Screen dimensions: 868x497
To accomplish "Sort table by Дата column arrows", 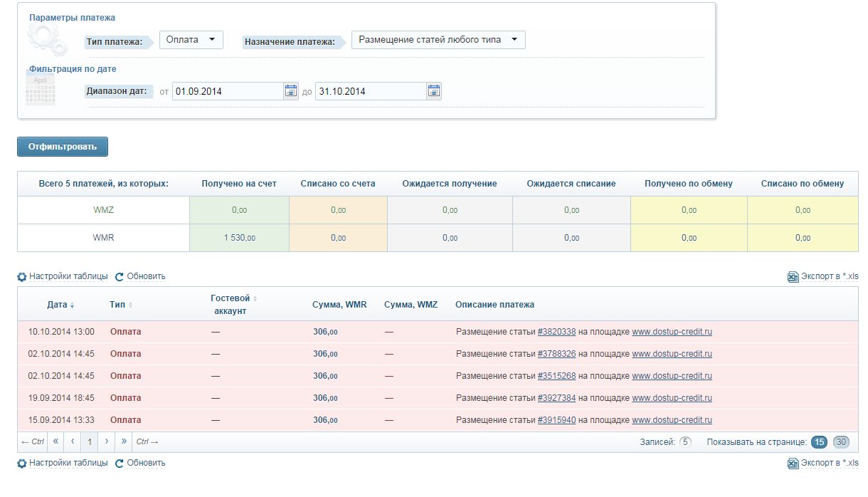I will (x=72, y=305).
